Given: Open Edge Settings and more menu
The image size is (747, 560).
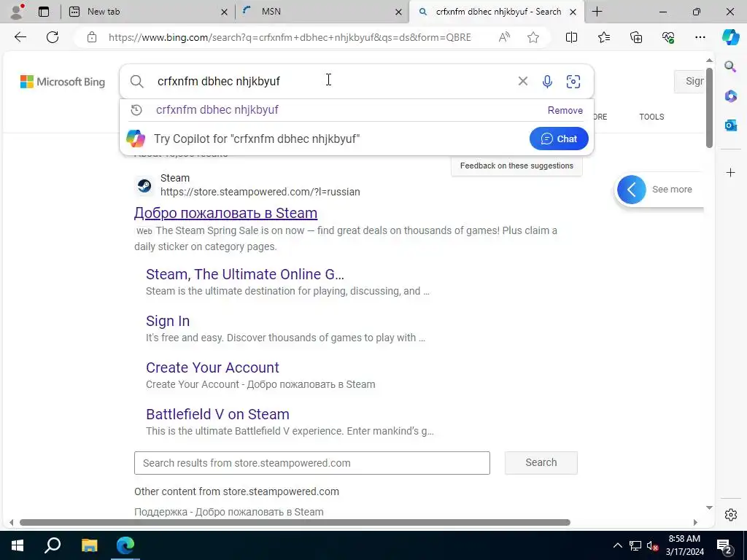Looking at the screenshot, I should click(700, 37).
